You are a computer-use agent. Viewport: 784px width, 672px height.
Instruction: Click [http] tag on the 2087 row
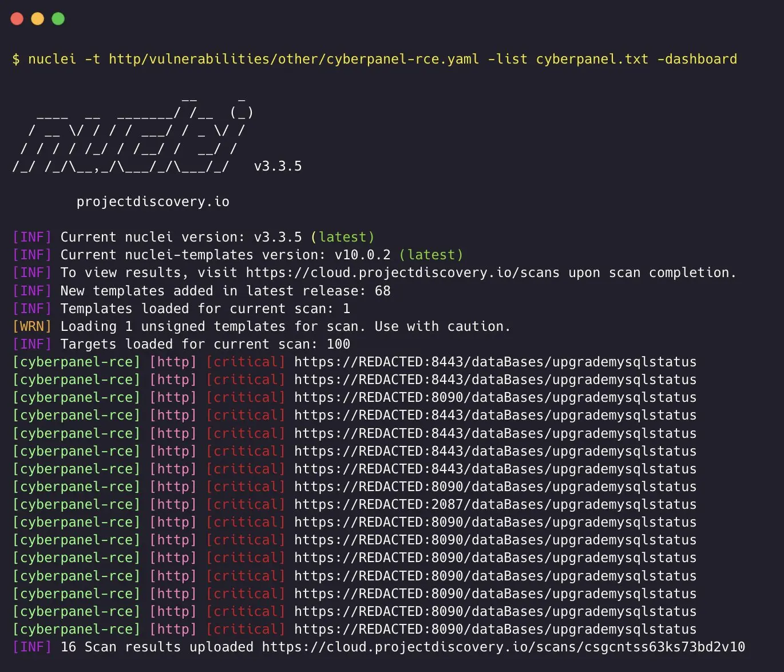[x=173, y=504]
